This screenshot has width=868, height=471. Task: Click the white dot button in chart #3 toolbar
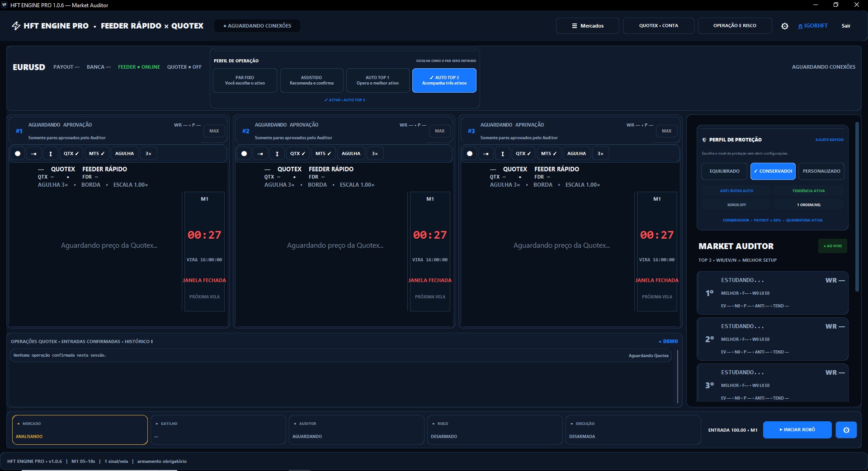click(x=470, y=154)
